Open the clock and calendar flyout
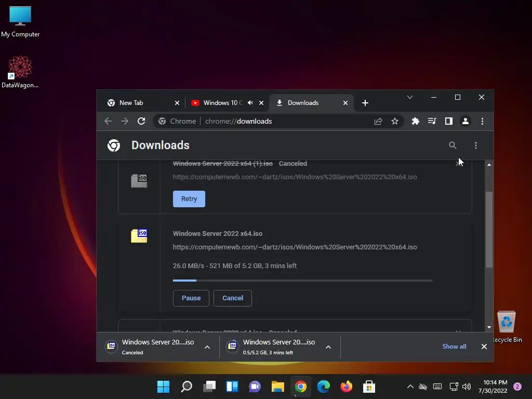The height and width of the screenshot is (399, 532). point(493,387)
